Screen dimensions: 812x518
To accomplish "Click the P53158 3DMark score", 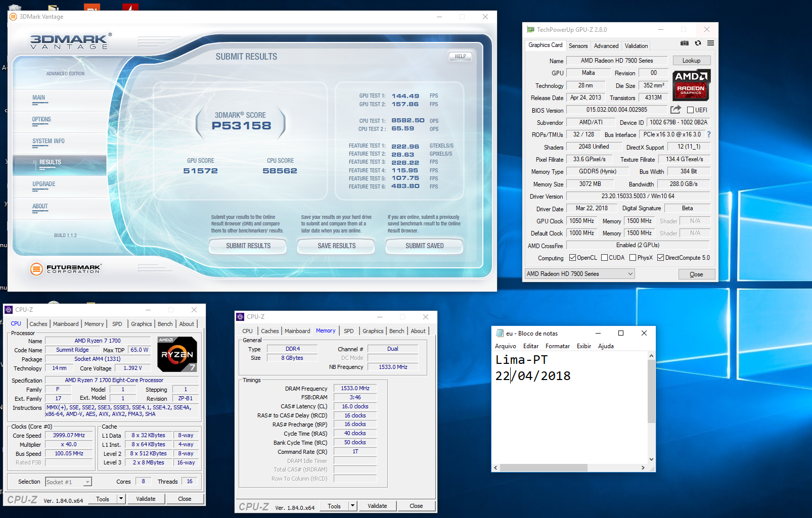I will 241,126.
